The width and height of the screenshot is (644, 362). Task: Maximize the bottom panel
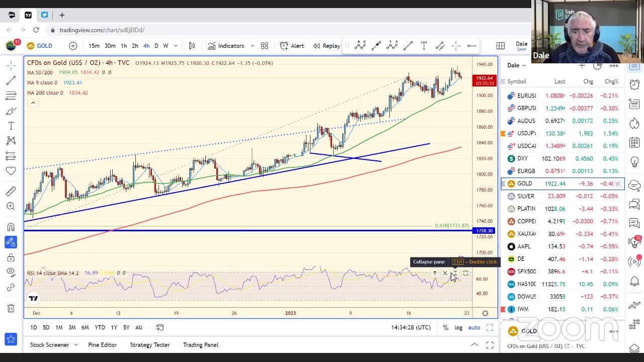pos(490,345)
